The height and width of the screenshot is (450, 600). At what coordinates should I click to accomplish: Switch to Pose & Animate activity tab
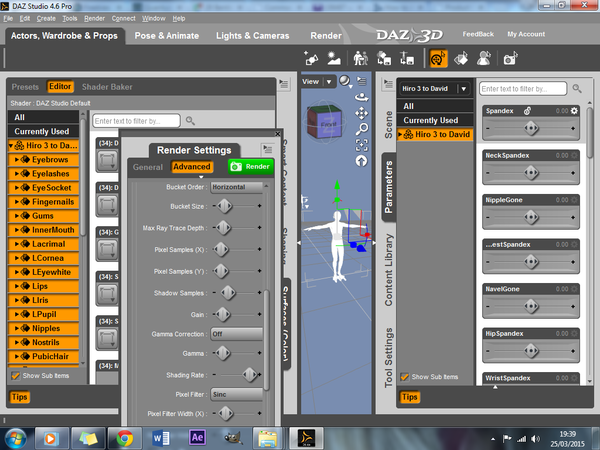click(x=167, y=36)
